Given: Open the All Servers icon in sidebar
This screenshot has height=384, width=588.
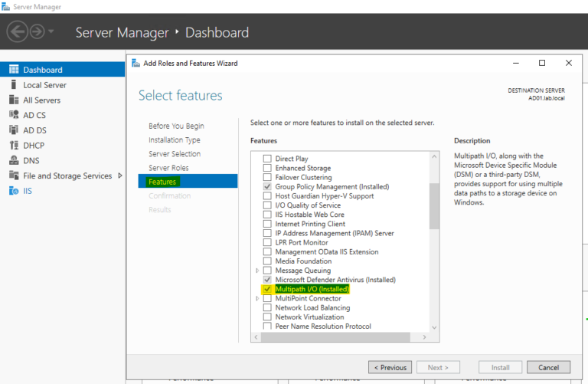Looking at the screenshot, I should [14, 100].
